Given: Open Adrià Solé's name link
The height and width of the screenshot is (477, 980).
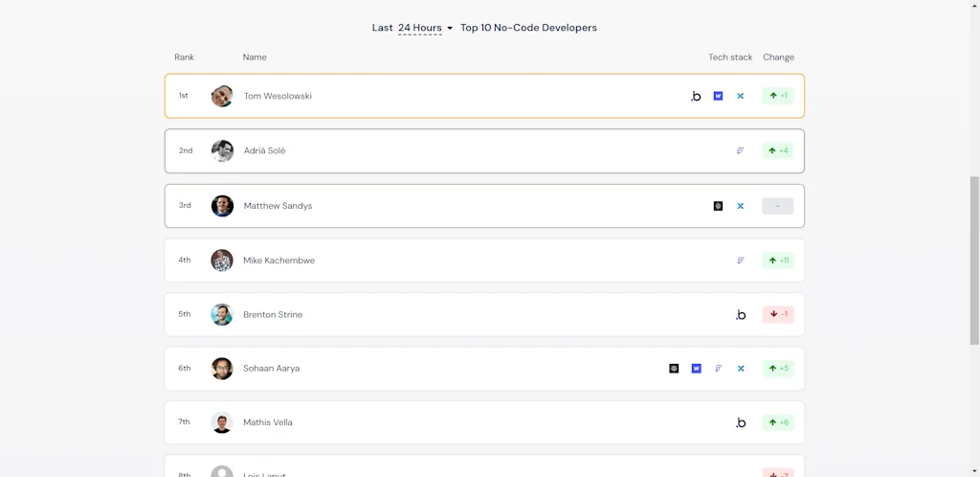Looking at the screenshot, I should [x=264, y=150].
